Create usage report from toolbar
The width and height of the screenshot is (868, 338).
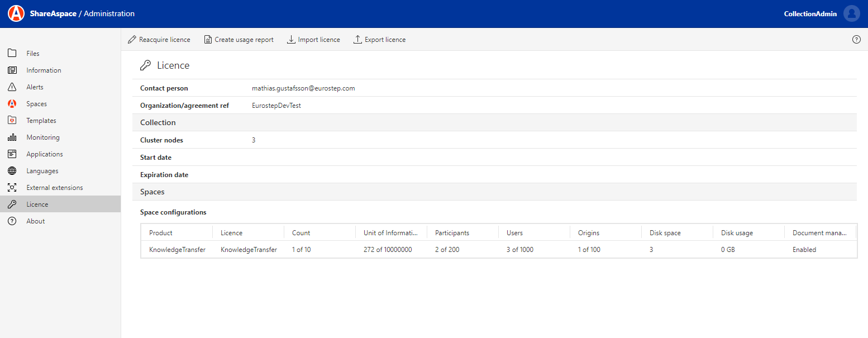pyautogui.click(x=239, y=40)
